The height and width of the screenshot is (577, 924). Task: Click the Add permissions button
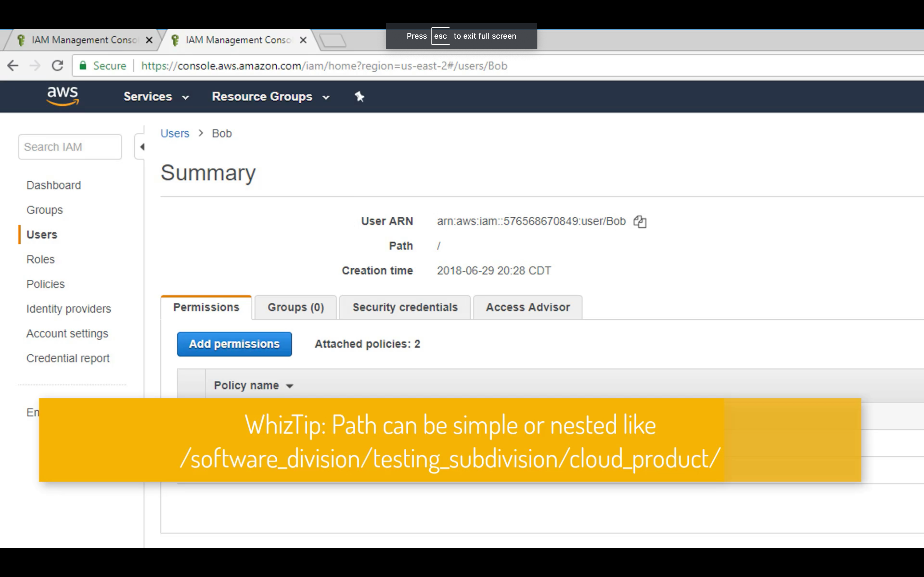(x=234, y=344)
